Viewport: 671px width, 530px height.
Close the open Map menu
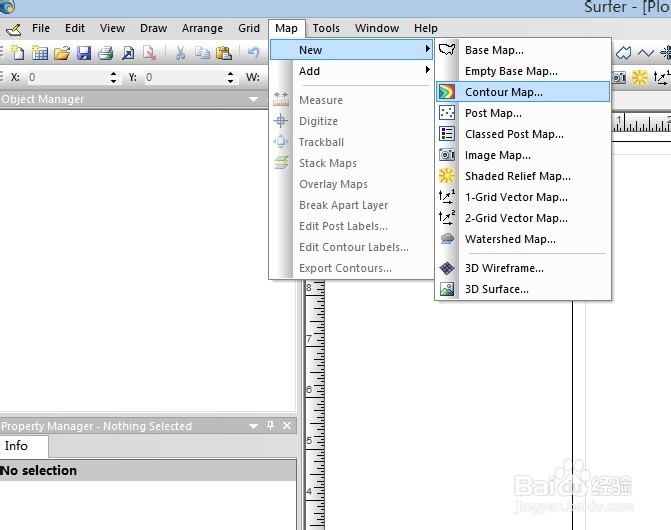286,28
